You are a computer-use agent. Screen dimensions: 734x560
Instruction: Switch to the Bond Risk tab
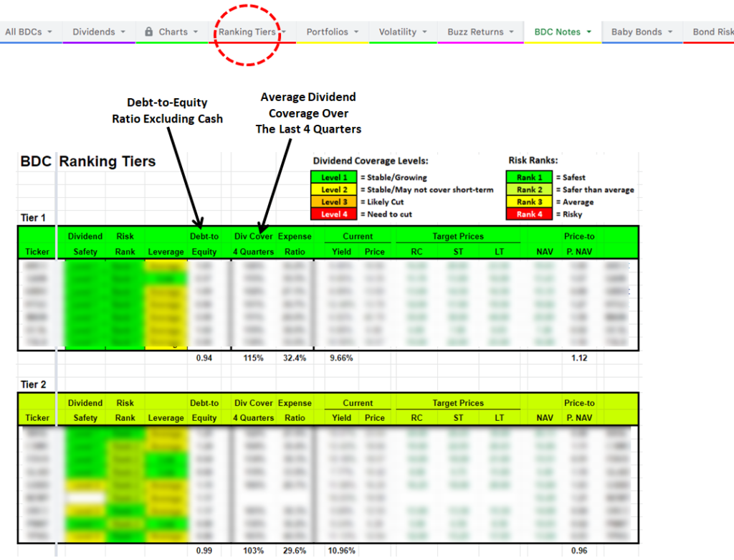715,32
